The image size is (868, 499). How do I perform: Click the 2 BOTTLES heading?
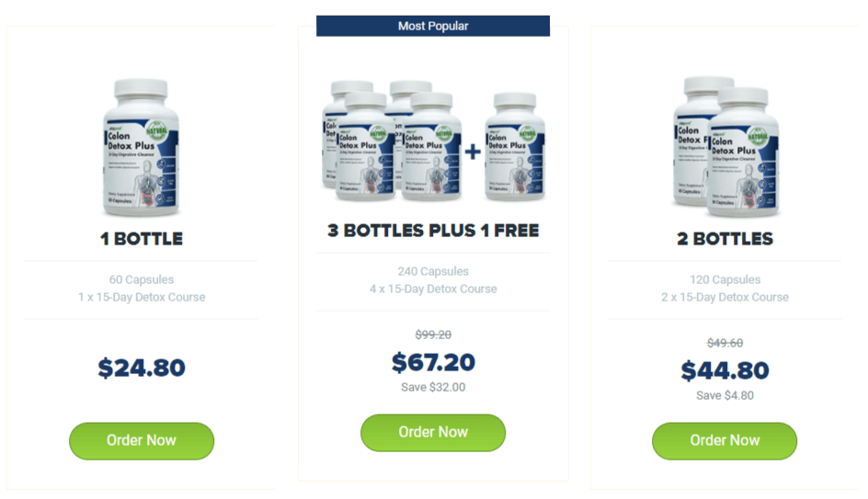[725, 238]
